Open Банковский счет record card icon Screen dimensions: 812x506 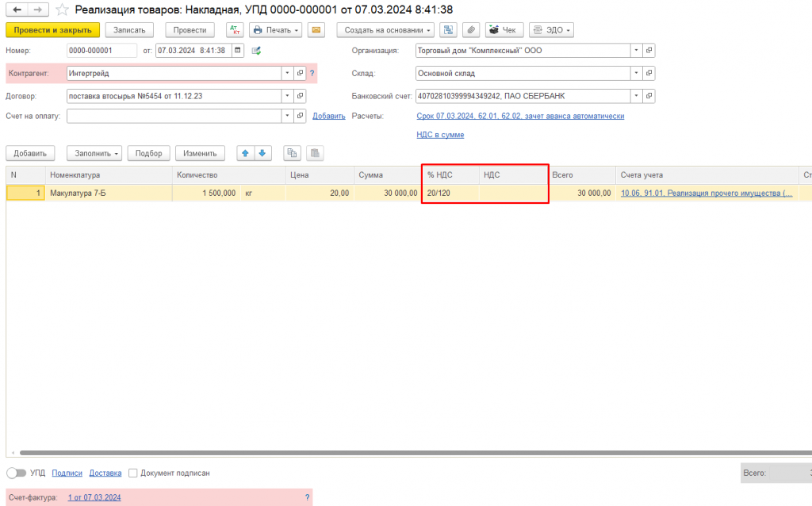(x=649, y=96)
